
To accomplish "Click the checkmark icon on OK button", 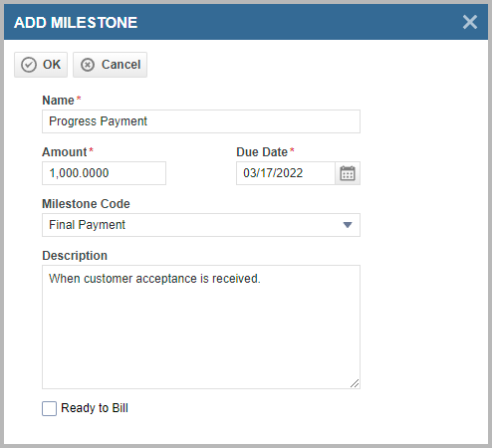I will 29,65.
